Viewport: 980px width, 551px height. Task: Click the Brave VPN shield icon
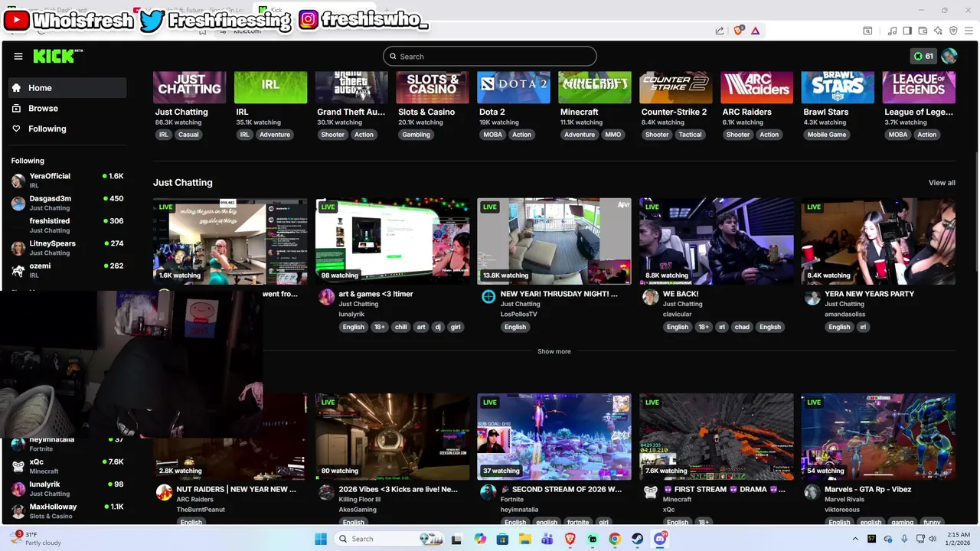(x=953, y=31)
